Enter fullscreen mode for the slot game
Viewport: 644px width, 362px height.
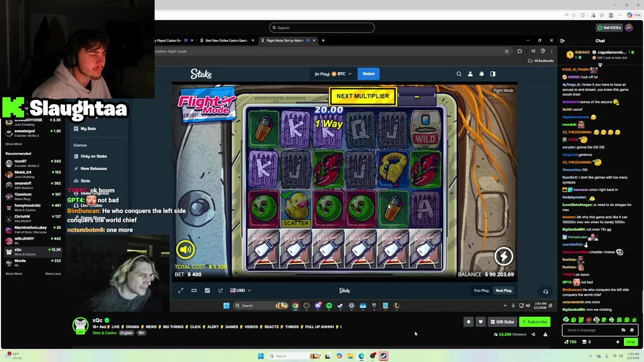click(x=181, y=290)
